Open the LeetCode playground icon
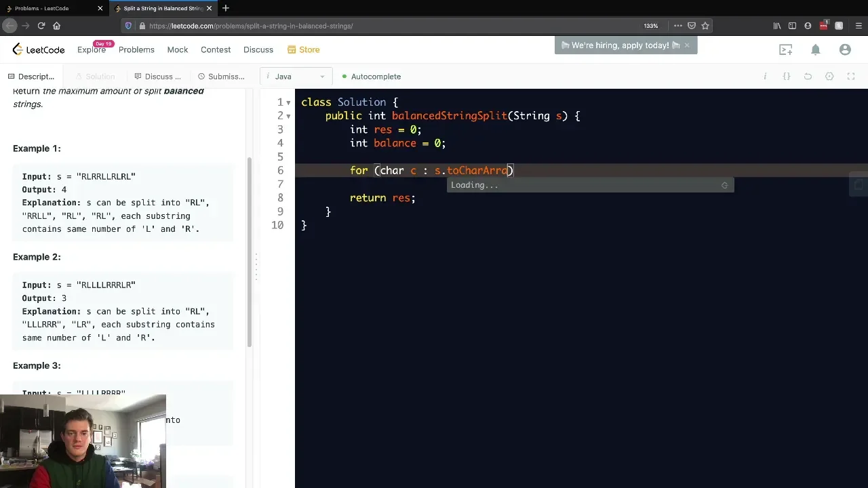Screen dimensions: 868x488 (785, 49)
